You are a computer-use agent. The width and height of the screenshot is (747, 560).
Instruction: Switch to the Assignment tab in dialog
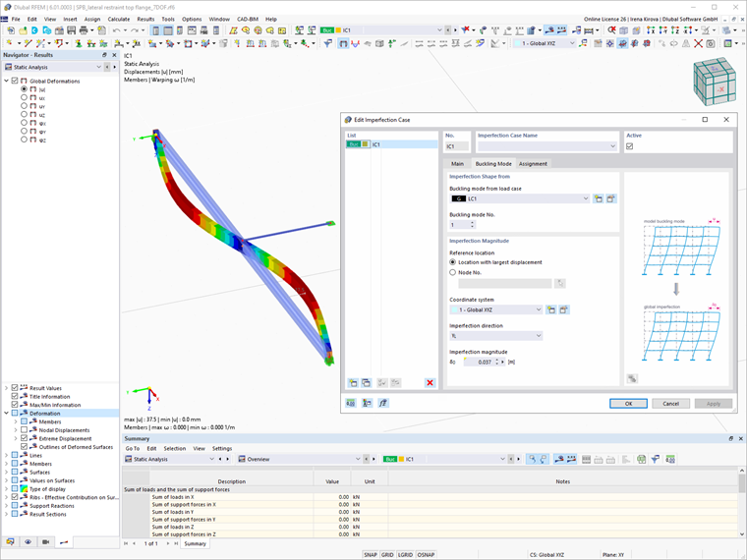click(x=533, y=164)
